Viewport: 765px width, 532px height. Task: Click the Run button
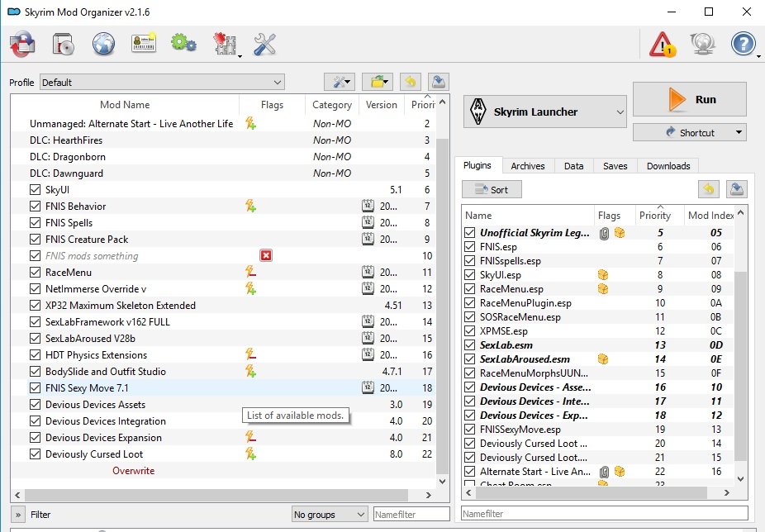689,99
